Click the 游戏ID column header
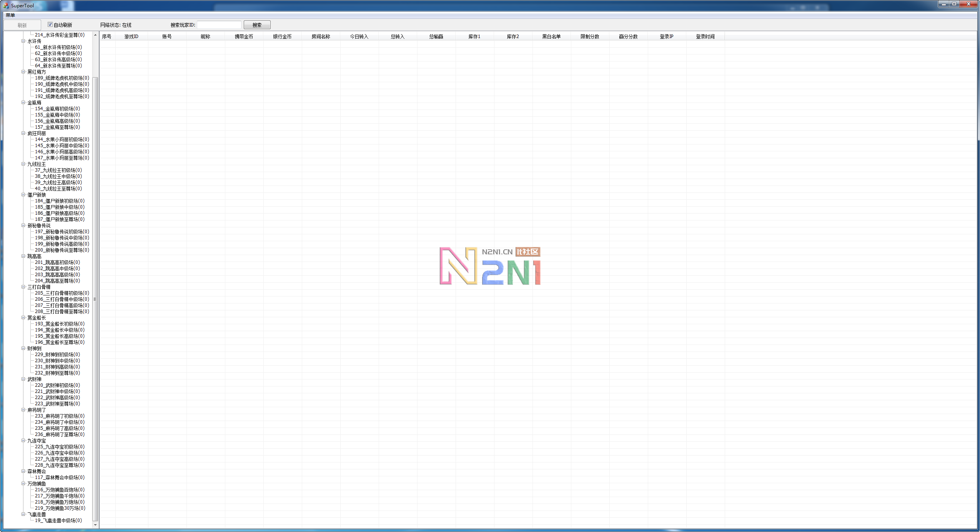This screenshot has height=532, width=980. coord(131,36)
